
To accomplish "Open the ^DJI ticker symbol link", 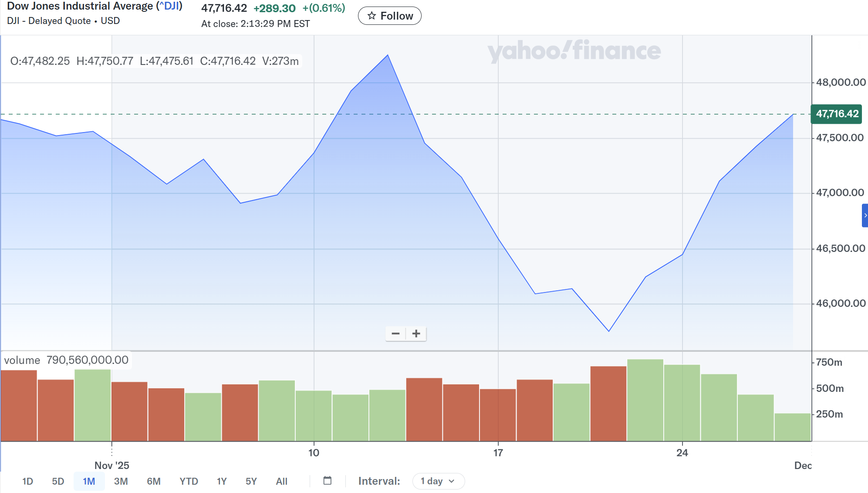I will [x=169, y=6].
